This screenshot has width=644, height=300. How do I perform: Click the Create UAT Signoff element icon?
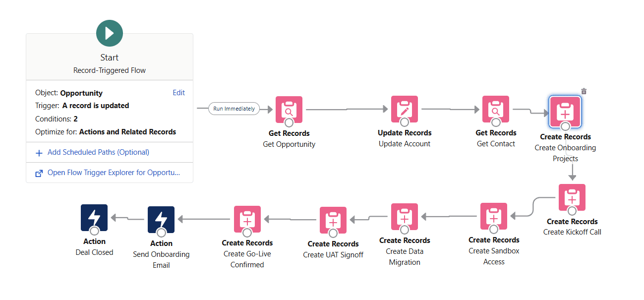(x=333, y=218)
